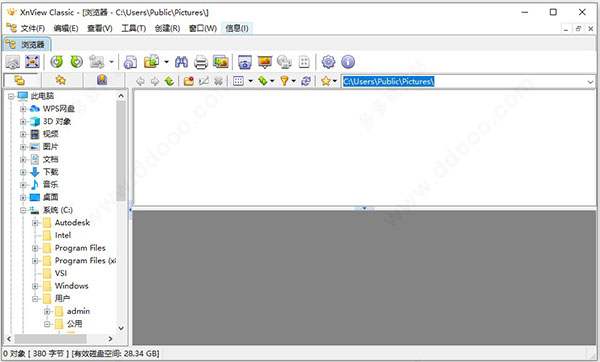Viewport: 600px width, 362px height.
Task: Click the folder tree vertical scrollbar
Action: click(121, 151)
